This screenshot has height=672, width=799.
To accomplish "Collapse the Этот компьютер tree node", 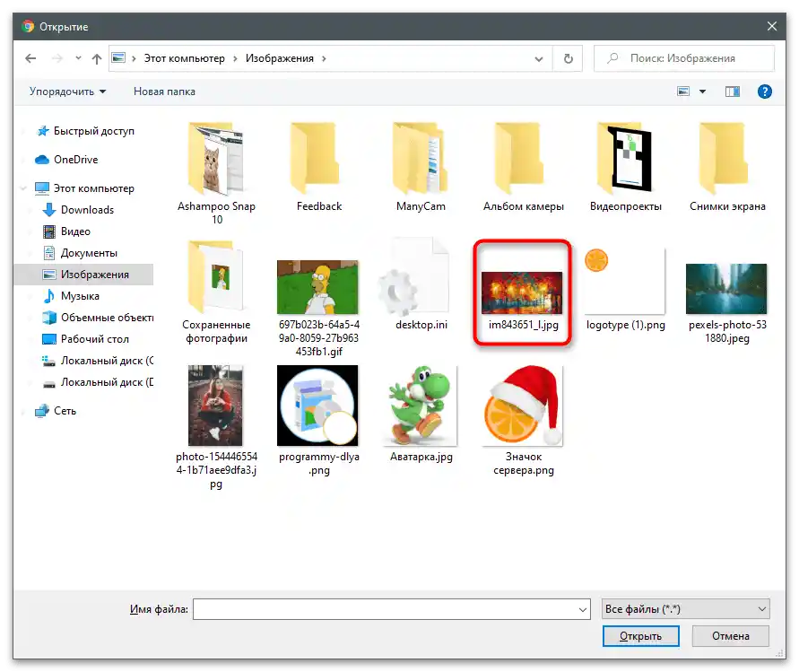I will pyautogui.click(x=23, y=188).
